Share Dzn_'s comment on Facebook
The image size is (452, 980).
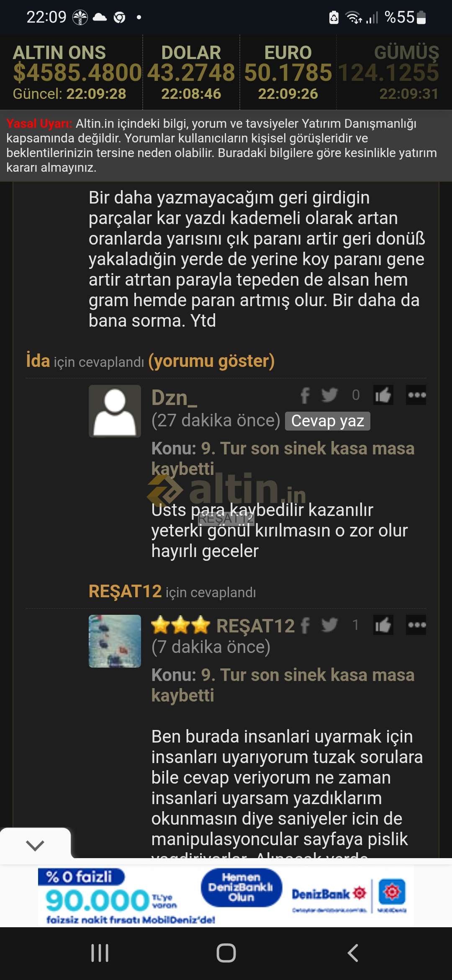coord(305,395)
